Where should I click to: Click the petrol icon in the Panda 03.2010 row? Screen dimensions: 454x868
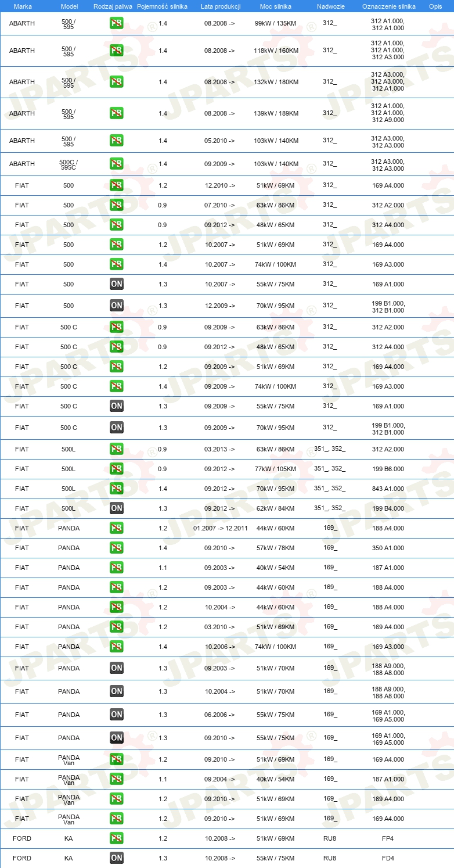tap(117, 627)
